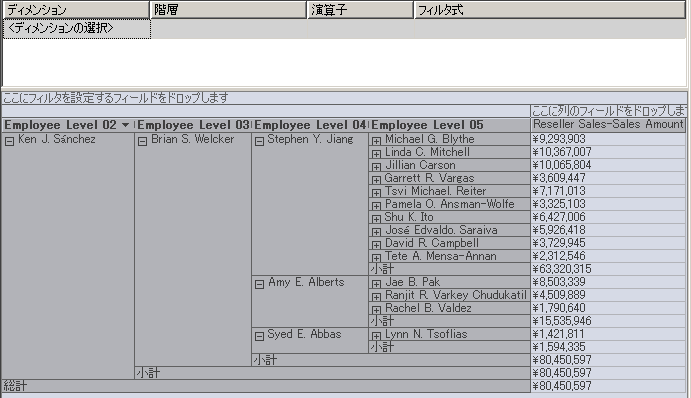Click the ¥5,926,418 value cell
The height and width of the screenshot is (398, 691).
pyautogui.click(x=608, y=230)
